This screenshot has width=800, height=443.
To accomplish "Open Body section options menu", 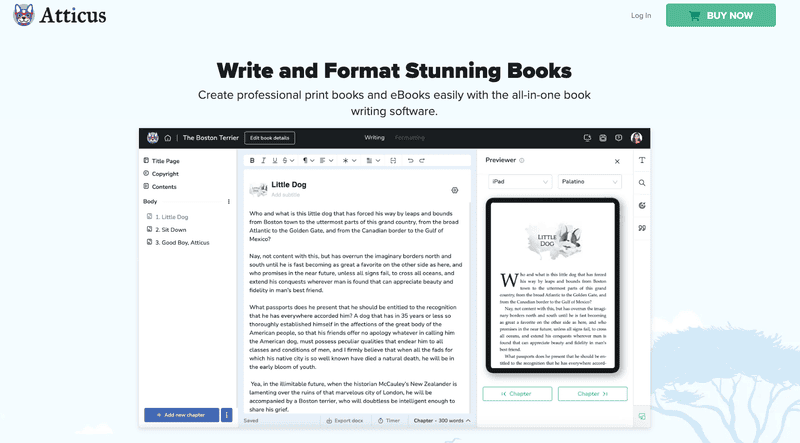I will click(229, 202).
